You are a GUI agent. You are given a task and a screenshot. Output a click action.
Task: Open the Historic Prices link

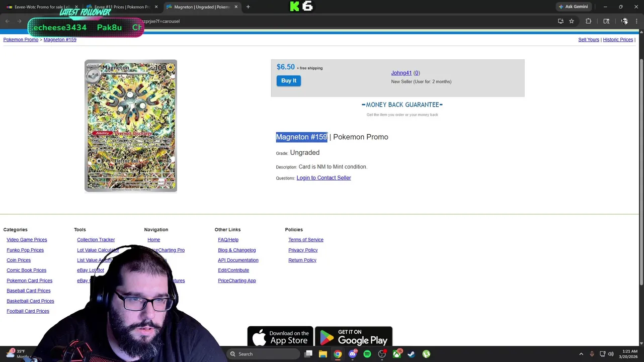pyautogui.click(x=618, y=39)
